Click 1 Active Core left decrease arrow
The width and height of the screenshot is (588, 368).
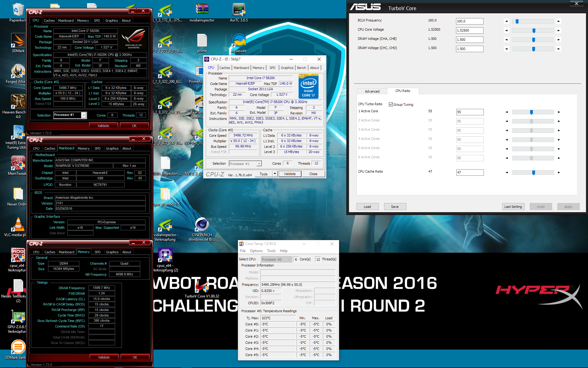[507, 112]
